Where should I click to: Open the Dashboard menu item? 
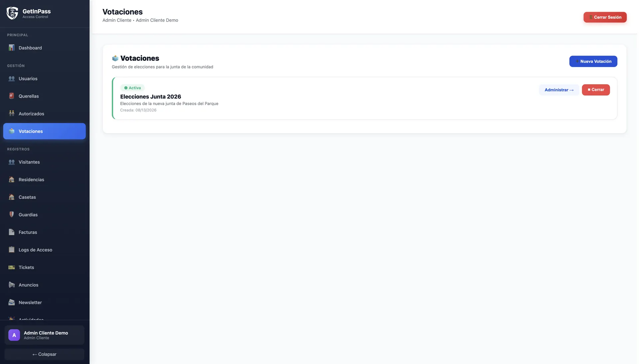click(44, 48)
